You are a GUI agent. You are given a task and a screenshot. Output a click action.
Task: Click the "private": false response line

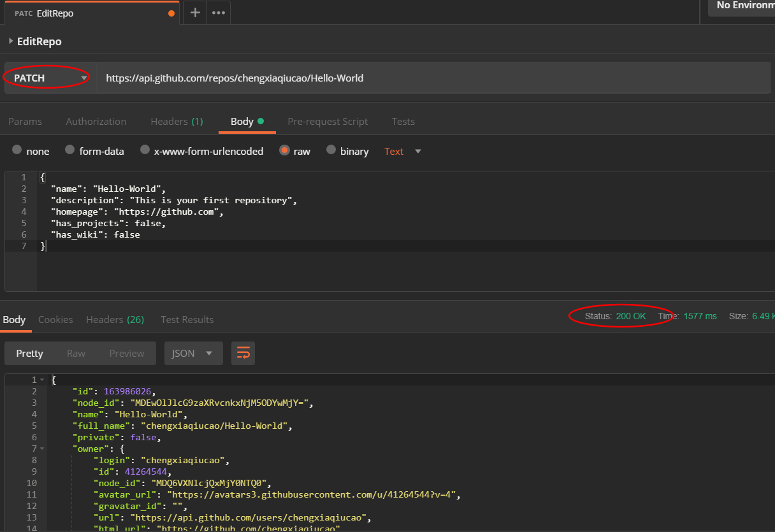coord(117,438)
